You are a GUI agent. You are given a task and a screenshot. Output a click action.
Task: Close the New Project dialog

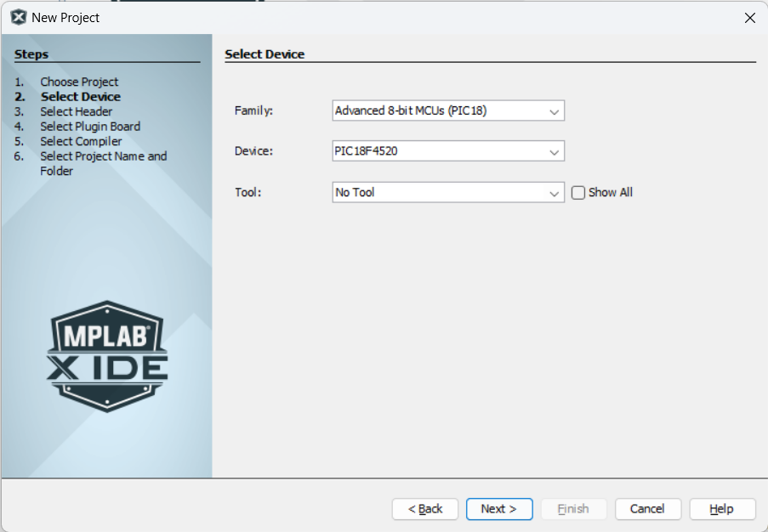(x=749, y=18)
